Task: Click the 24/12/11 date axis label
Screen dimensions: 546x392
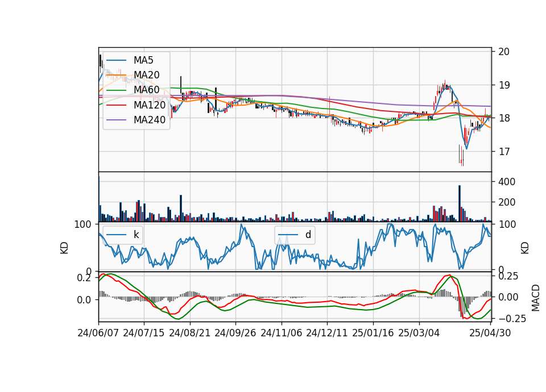Action: 327,333
